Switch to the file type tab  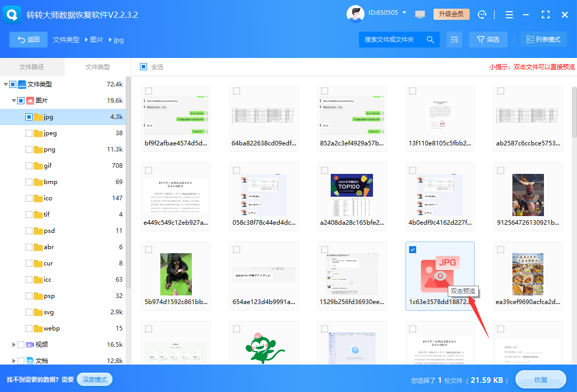pyautogui.click(x=97, y=67)
